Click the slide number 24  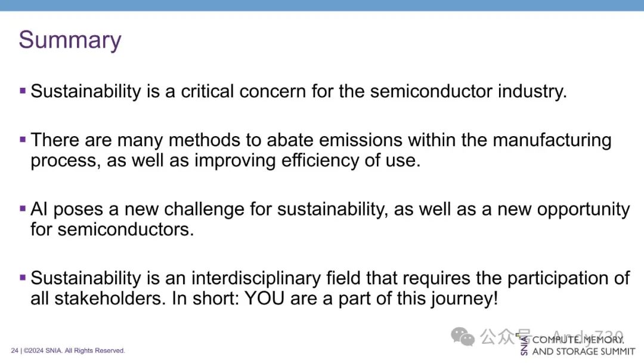tap(14, 350)
